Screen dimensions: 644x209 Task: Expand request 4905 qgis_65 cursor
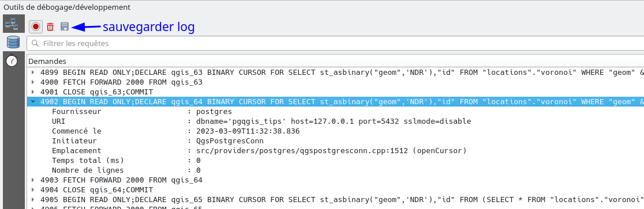click(x=33, y=200)
